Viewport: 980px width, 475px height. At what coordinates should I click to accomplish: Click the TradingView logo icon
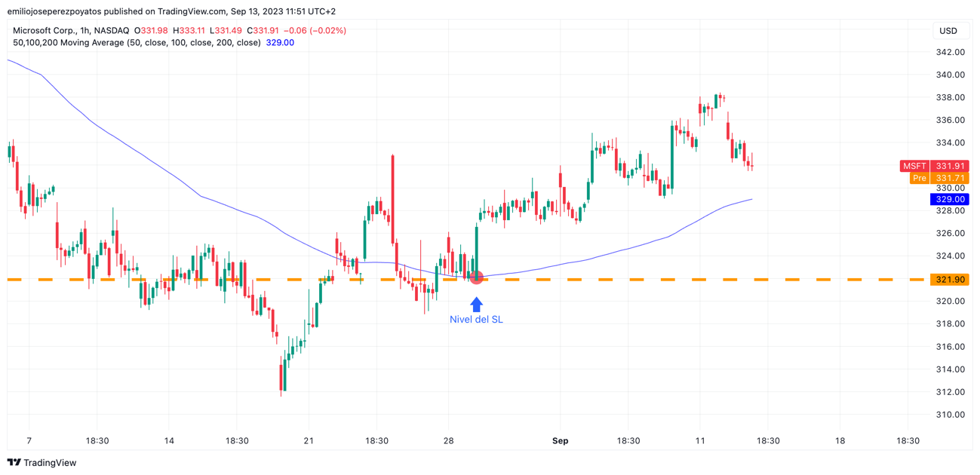[14, 463]
